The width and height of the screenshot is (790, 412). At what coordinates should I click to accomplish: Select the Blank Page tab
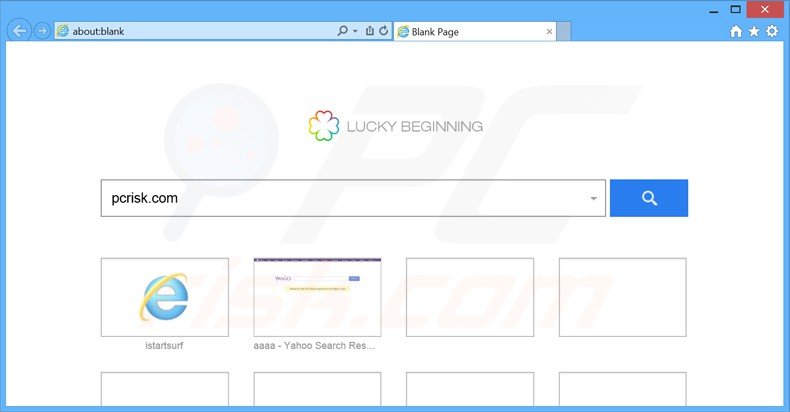tap(474, 32)
